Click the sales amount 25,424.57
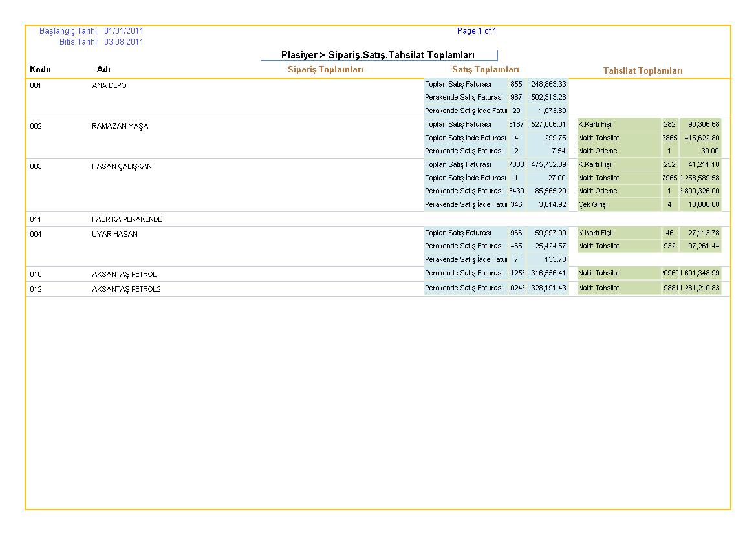The image size is (756, 534). pyautogui.click(x=550, y=246)
